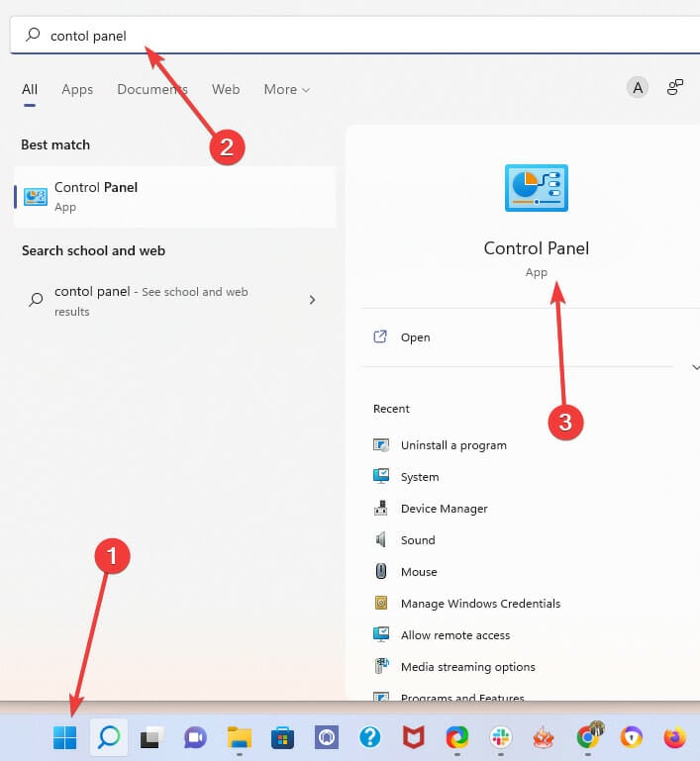Open the Windows Start button
This screenshot has width=700, height=761.
(64, 737)
